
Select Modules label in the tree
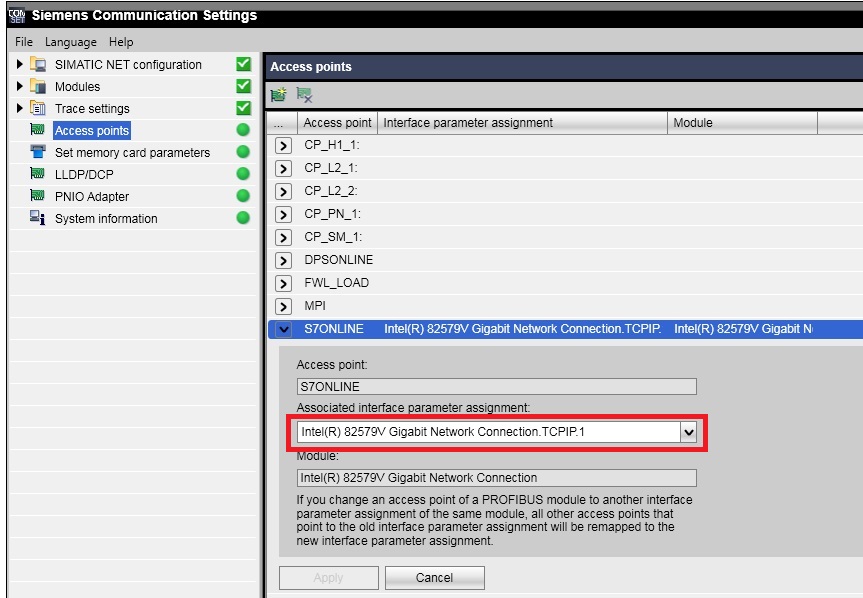(x=78, y=86)
